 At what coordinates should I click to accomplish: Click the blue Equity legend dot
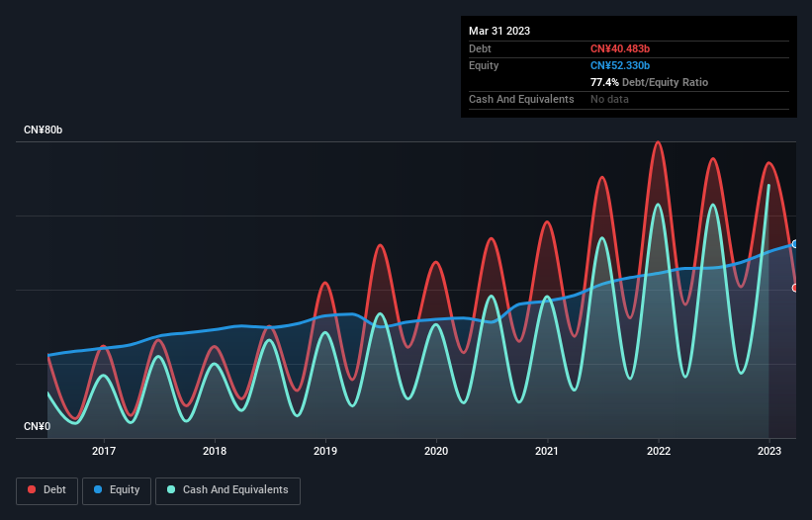(x=98, y=489)
